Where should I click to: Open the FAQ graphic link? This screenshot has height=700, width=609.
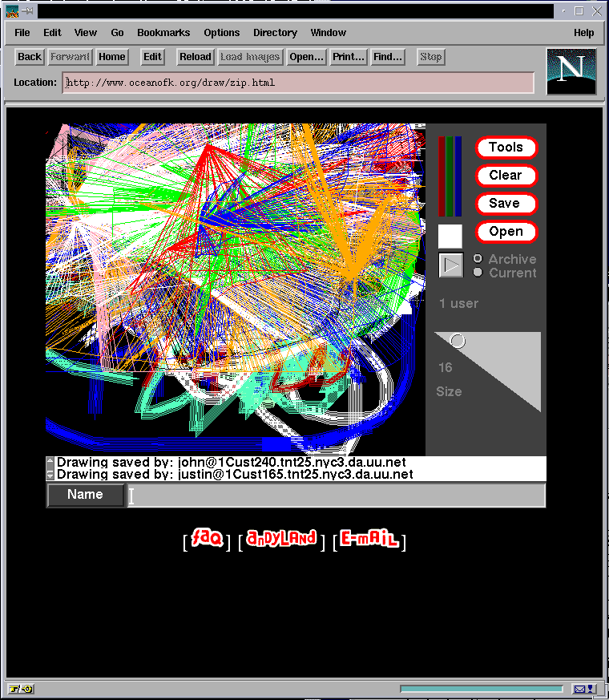pyautogui.click(x=207, y=540)
